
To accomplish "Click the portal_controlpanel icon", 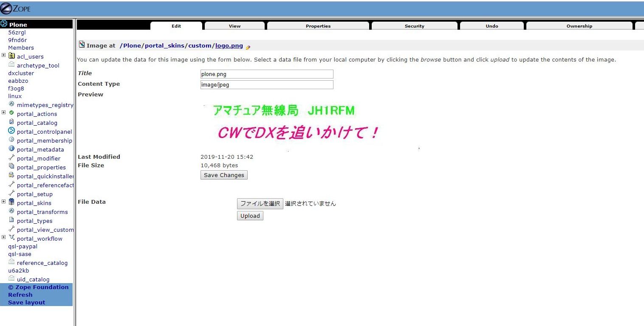I will point(11,131).
